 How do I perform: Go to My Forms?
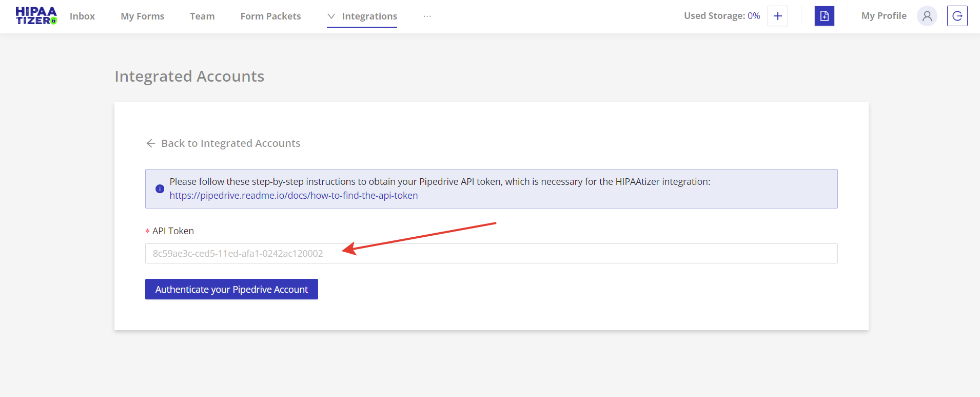[142, 16]
